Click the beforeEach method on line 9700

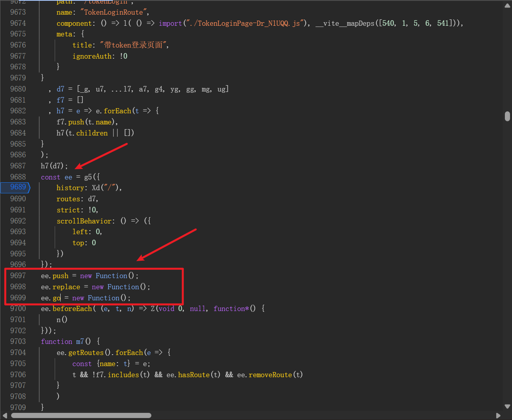click(x=72, y=309)
